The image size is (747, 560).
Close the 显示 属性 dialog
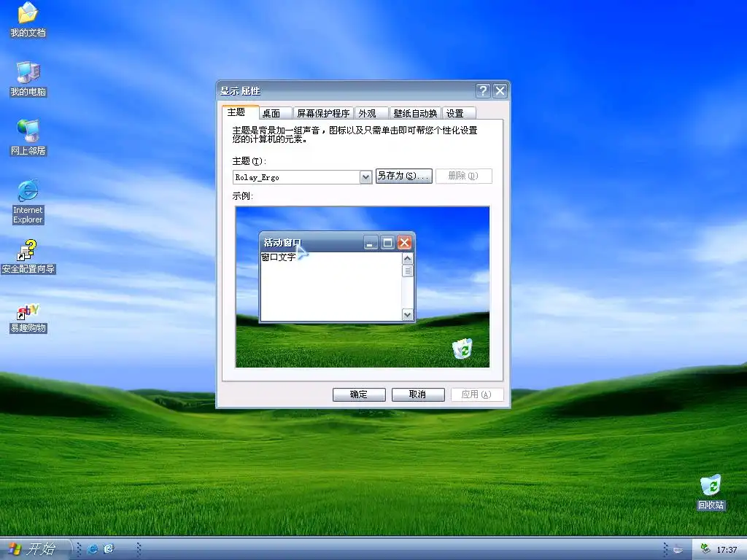[x=500, y=90]
